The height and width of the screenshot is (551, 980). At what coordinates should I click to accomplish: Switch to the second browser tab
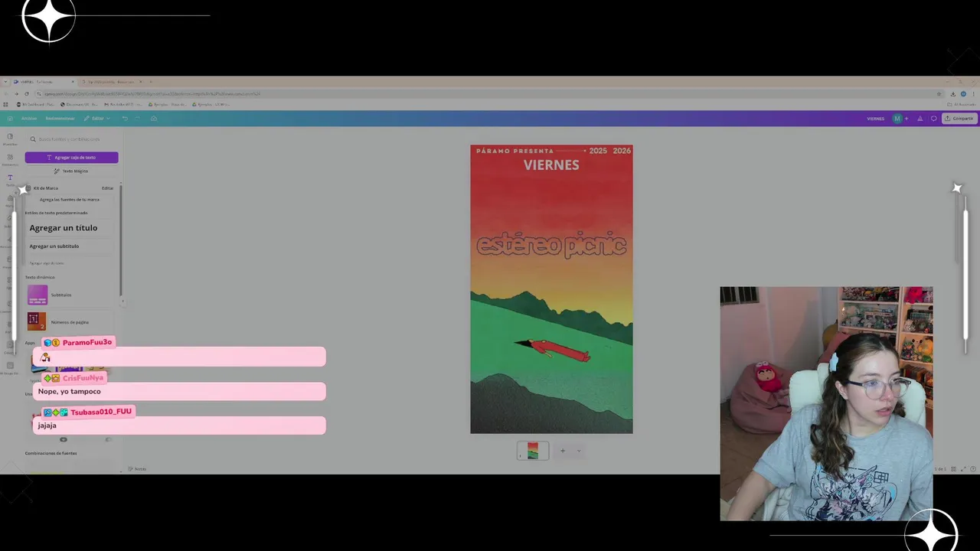point(110,82)
